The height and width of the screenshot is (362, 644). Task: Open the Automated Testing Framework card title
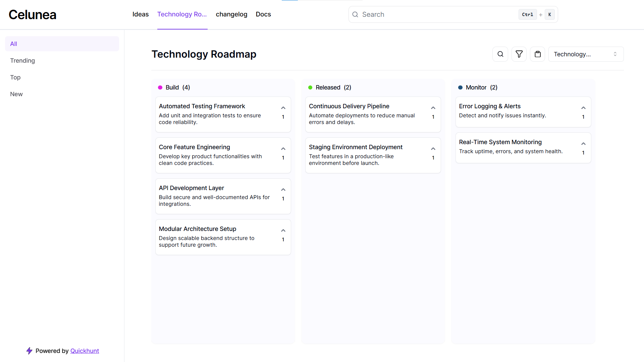point(202,106)
